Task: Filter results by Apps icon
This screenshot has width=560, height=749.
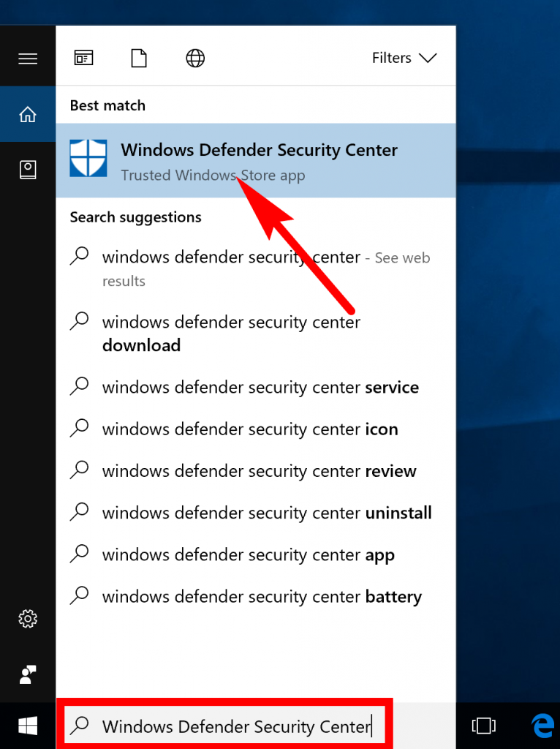Action: click(x=83, y=58)
